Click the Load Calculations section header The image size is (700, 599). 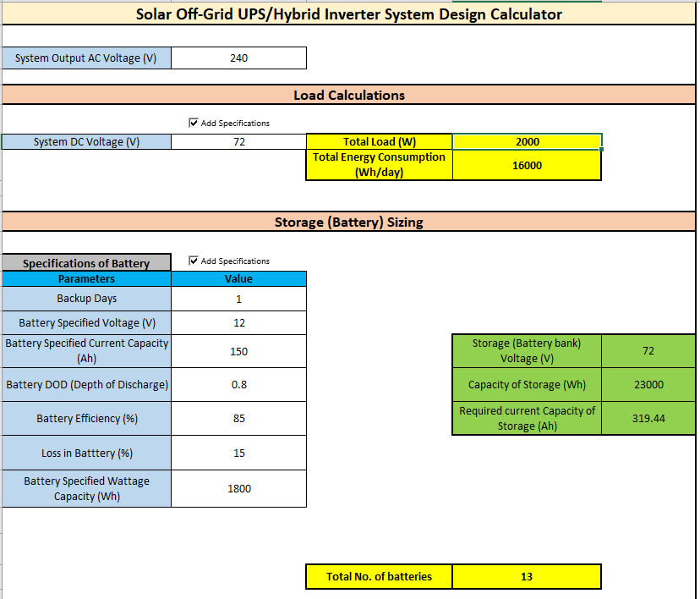click(348, 95)
